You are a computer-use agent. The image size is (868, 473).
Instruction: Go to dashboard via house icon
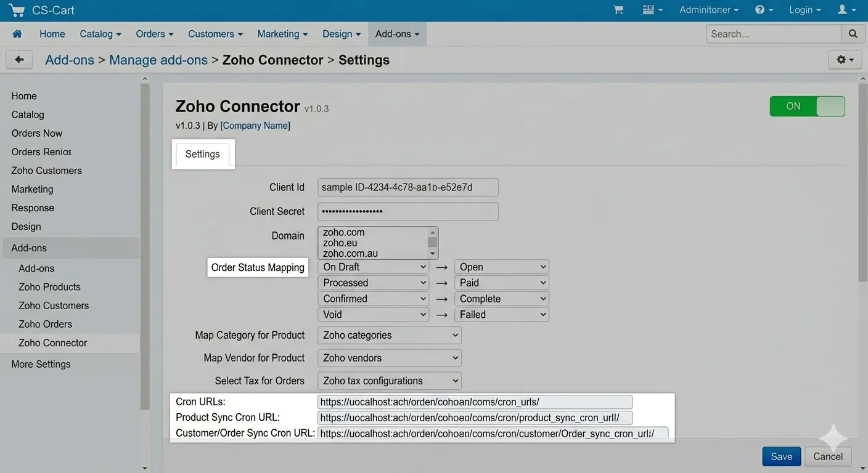point(17,34)
